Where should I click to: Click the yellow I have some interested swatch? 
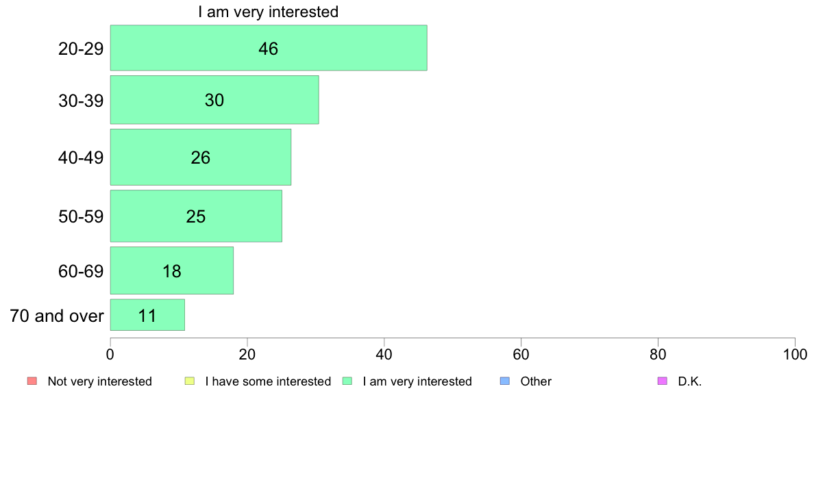[190, 381]
